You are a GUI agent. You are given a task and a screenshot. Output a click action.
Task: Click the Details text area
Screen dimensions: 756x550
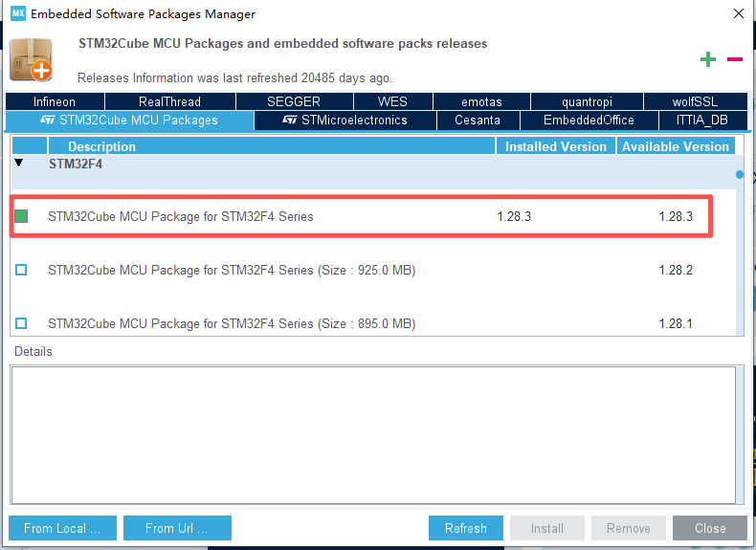[x=373, y=435]
